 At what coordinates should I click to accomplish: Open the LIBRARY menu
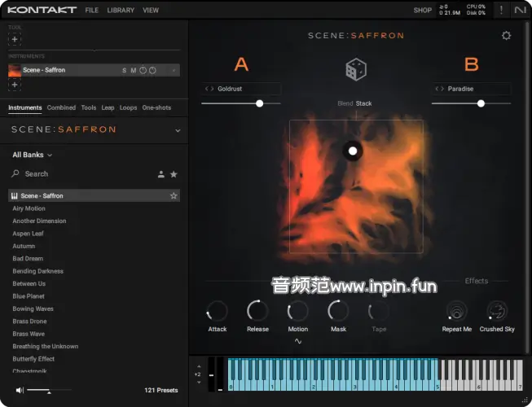pyautogui.click(x=121, y=10)
